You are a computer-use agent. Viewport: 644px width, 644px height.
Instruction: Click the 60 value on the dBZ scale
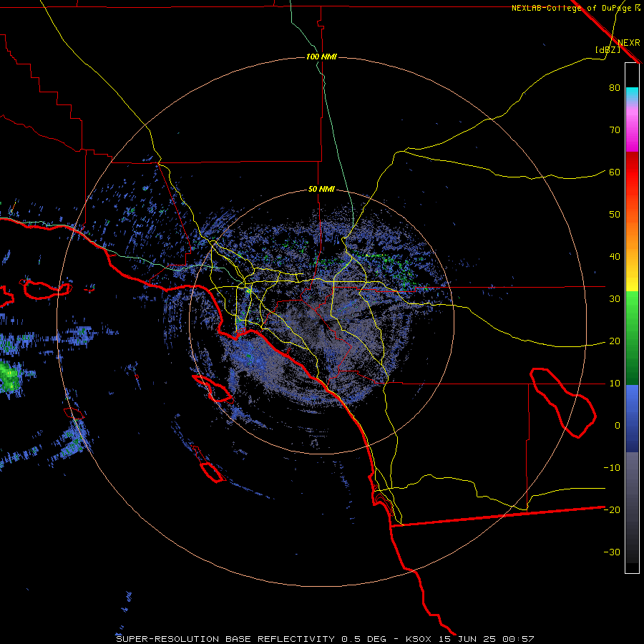coord(615,172)
